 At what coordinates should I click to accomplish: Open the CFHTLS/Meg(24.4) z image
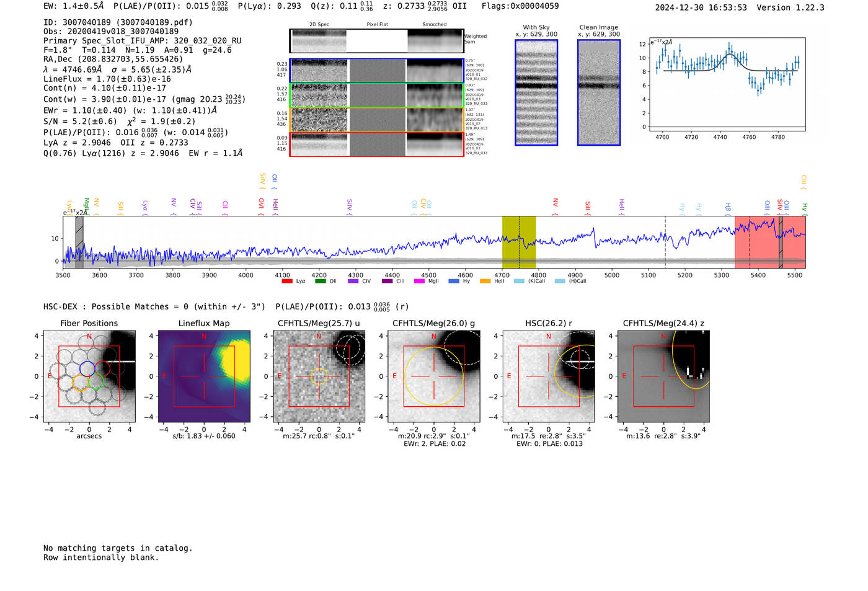663,376
